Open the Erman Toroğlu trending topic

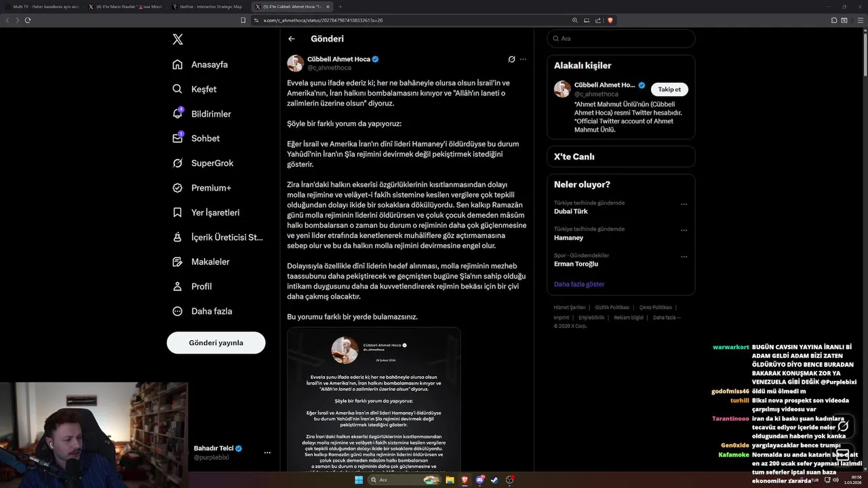[x=576, y=264]
